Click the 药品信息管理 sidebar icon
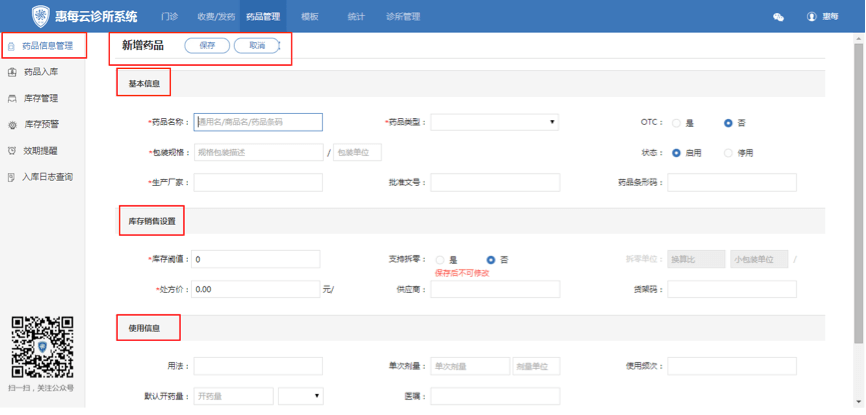Viewport: 866px width, 415px height. click(11, 46)
